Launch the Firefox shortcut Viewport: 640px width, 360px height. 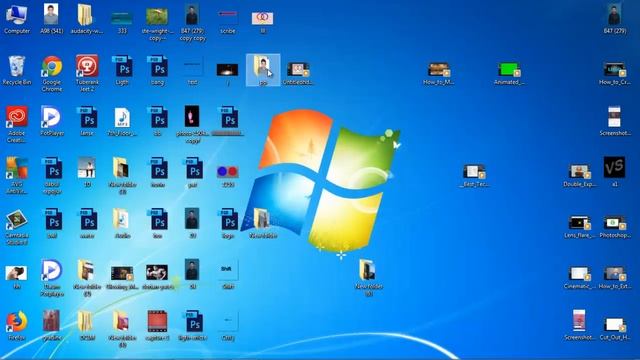click(x=17, y=326)
